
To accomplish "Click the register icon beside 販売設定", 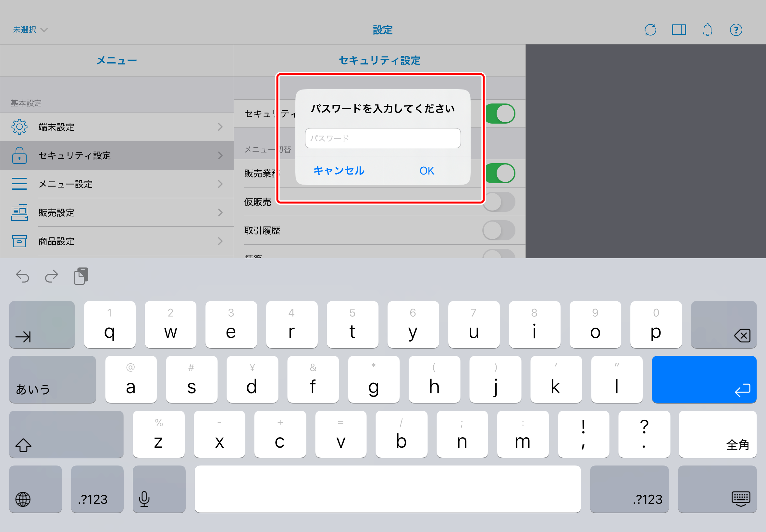I will (x=19, y=212).
